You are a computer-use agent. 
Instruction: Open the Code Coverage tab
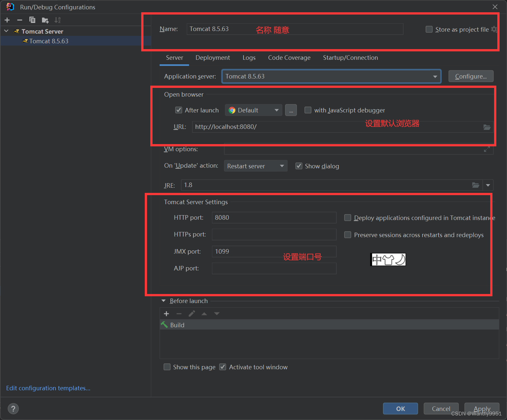point(289,58)
